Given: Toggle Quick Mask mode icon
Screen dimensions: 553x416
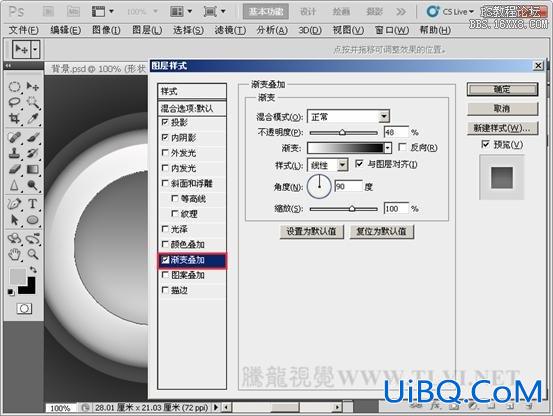Looking at the screenshot, I should pos(24,309).
